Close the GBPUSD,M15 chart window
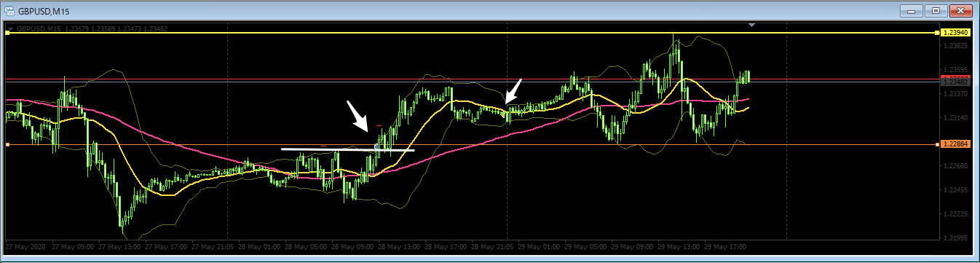 click(x=961, y=10)
